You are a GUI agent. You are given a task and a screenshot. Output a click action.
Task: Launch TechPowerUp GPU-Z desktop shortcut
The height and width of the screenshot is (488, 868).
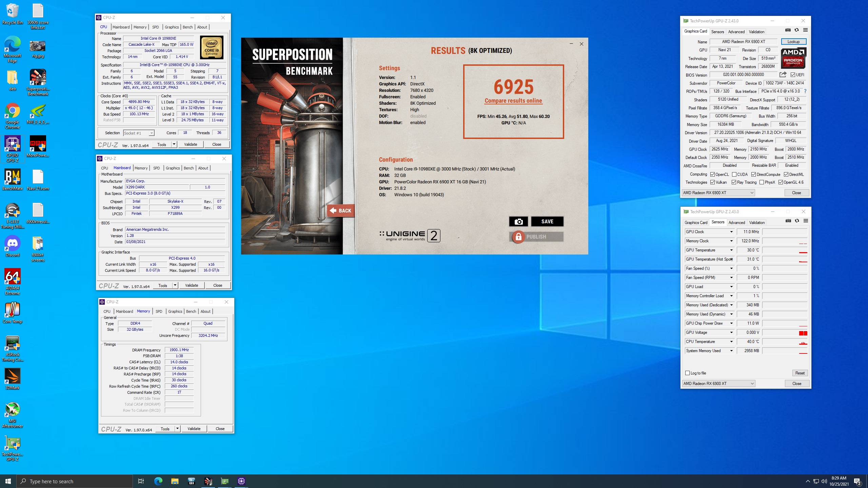tap(13, 448)
